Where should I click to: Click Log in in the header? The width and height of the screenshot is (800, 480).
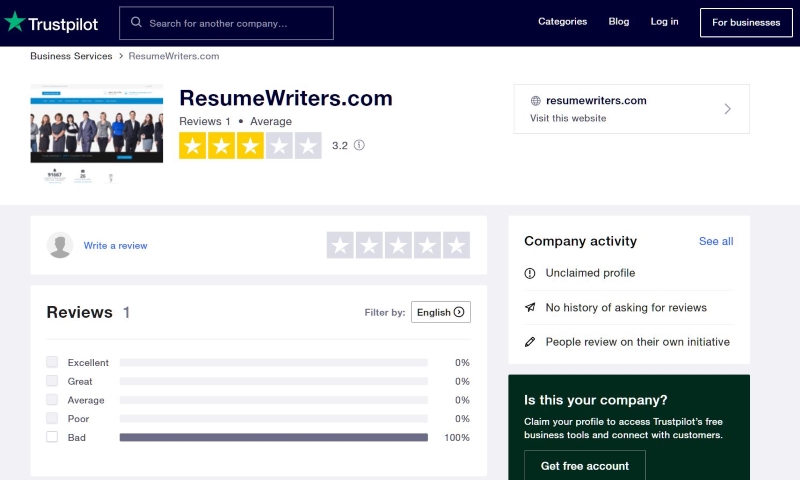pyautogui.click(x=664, y=21)
